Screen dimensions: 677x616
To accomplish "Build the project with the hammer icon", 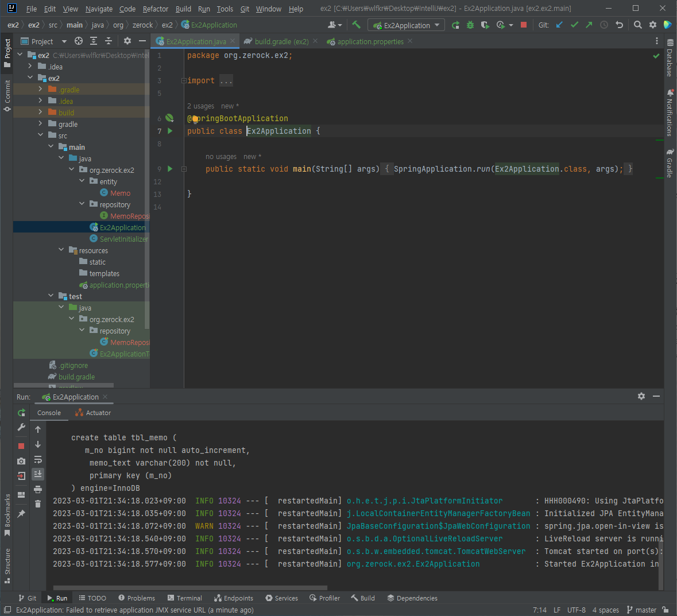I will pyautogui.click(x=356, y=25).
